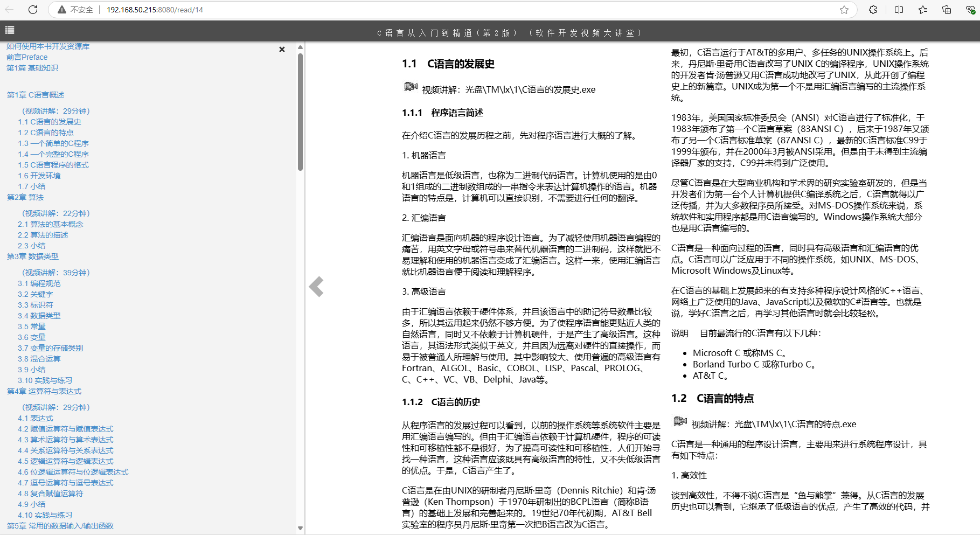Open section 3.5 常量
980x535 pixels.
pos(32,326)
